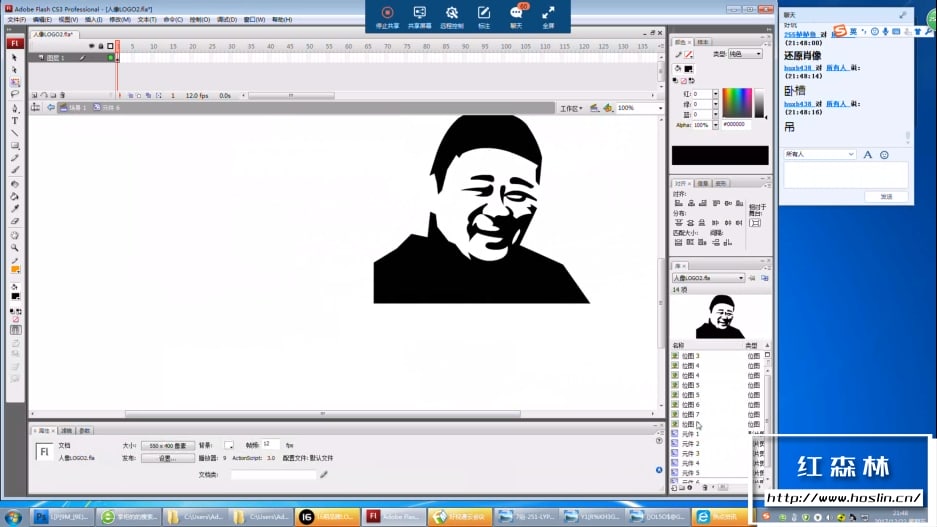Select the Eyedropper tool
937x527 pixels.
[15, 209]
